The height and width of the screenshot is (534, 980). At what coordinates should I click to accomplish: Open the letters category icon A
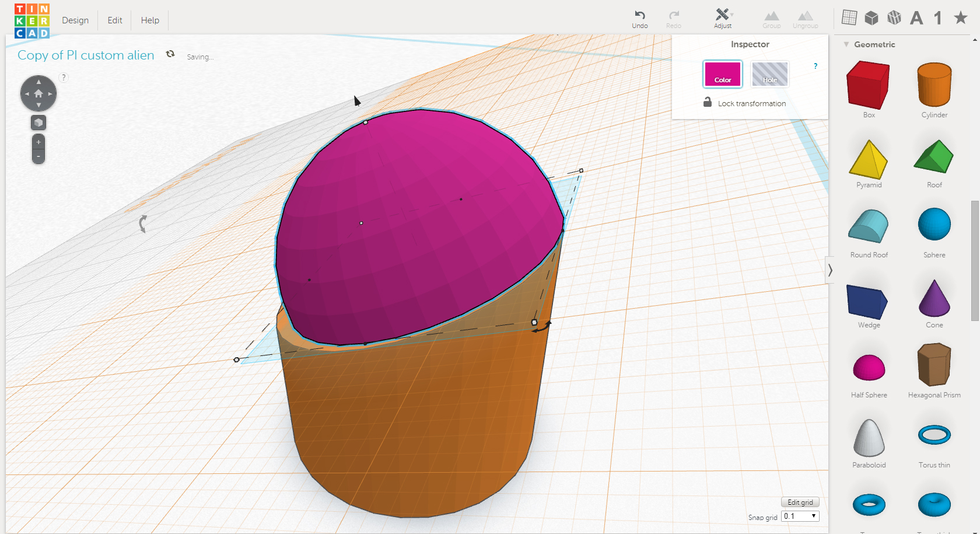(x=916, y=18)
